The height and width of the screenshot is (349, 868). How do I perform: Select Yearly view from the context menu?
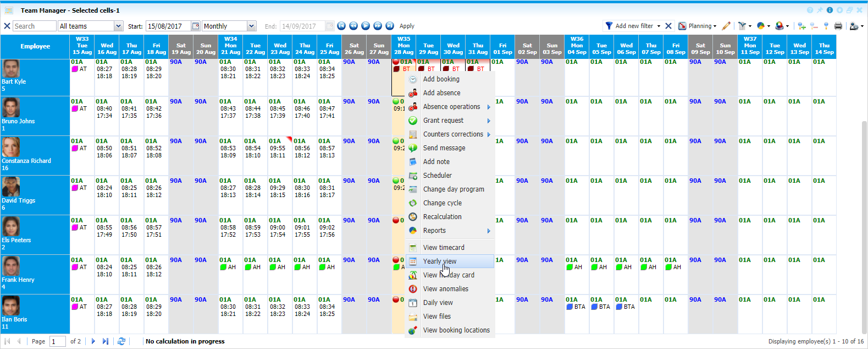point(440,261)
